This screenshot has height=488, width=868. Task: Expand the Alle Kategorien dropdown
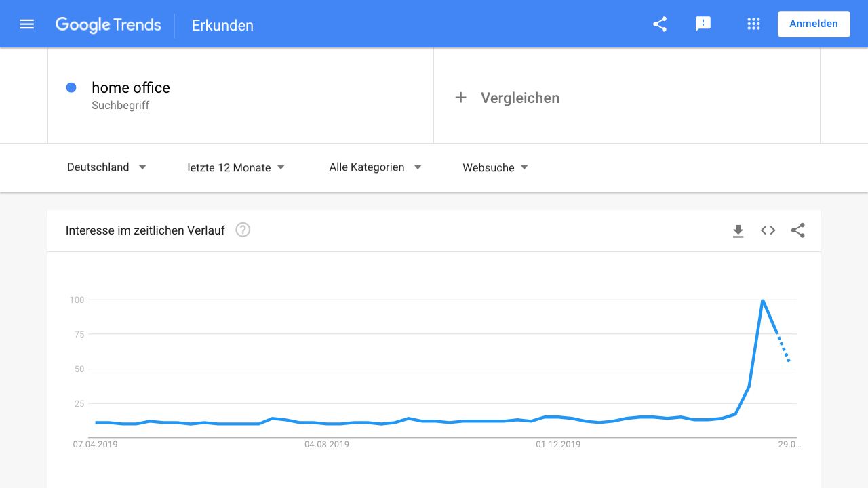click(x=375, y=167)
